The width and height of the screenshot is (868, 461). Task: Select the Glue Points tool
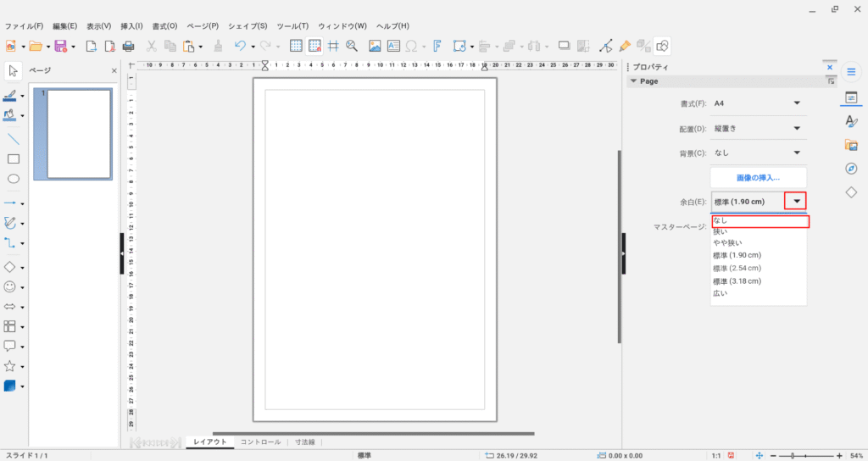[625, 46]
